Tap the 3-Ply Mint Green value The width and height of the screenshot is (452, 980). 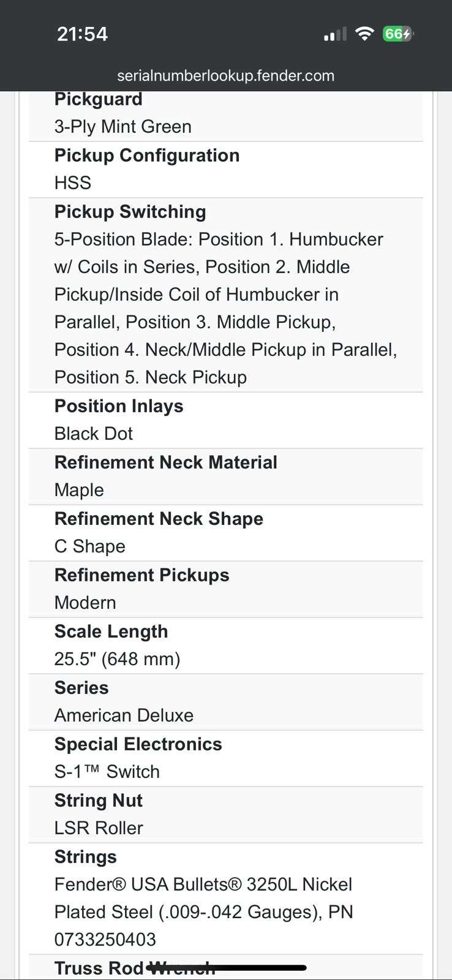pos(122,127)
